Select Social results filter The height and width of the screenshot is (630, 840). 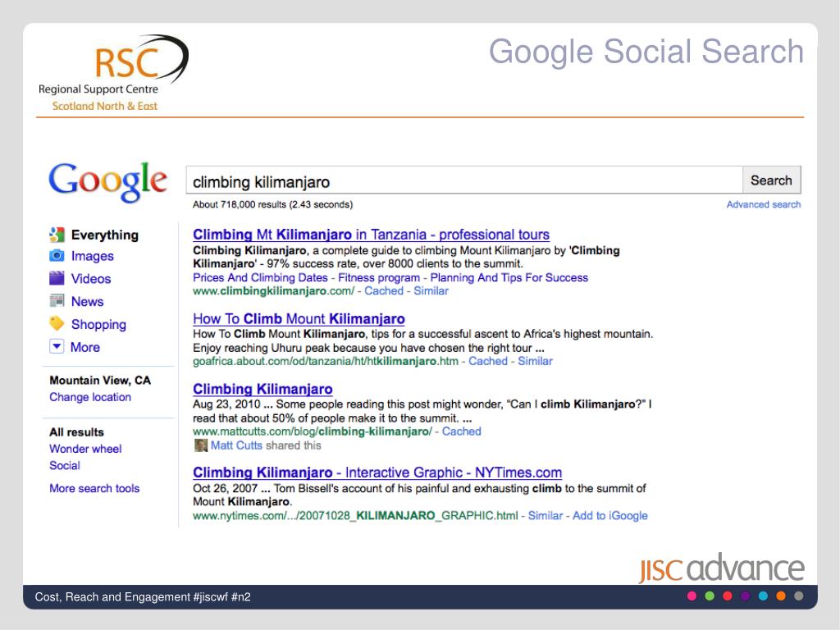tap(65, 466)
